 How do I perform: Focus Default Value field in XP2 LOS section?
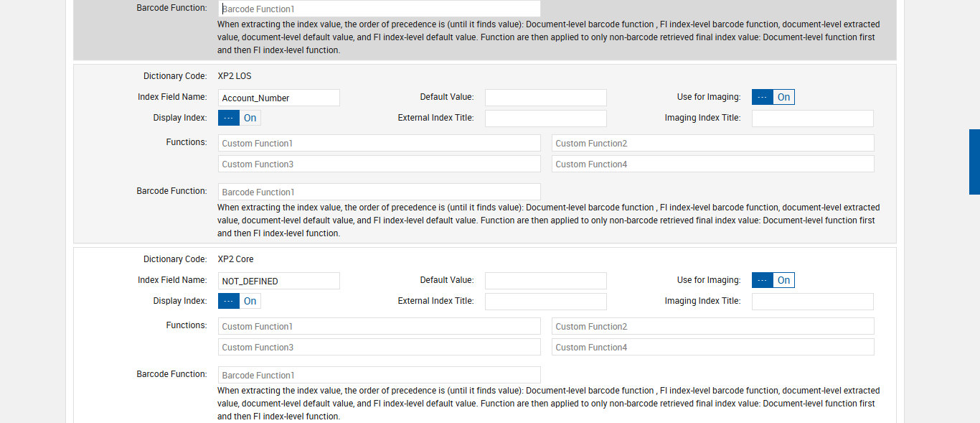pos(545,98)
